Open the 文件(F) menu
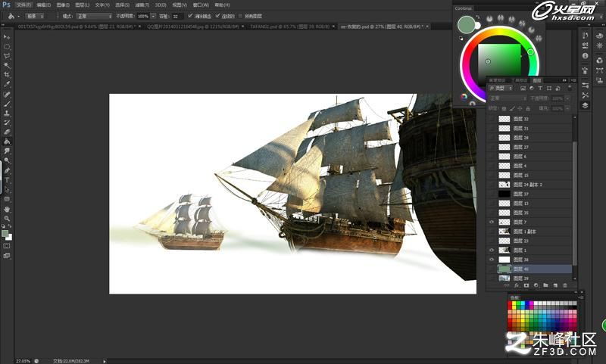This screenshot has height=364, width=606. tap(24, 5)
